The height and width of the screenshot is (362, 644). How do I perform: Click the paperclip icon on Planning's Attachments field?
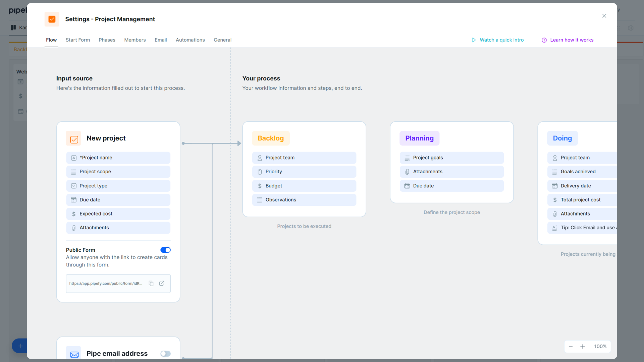[407, 172]
